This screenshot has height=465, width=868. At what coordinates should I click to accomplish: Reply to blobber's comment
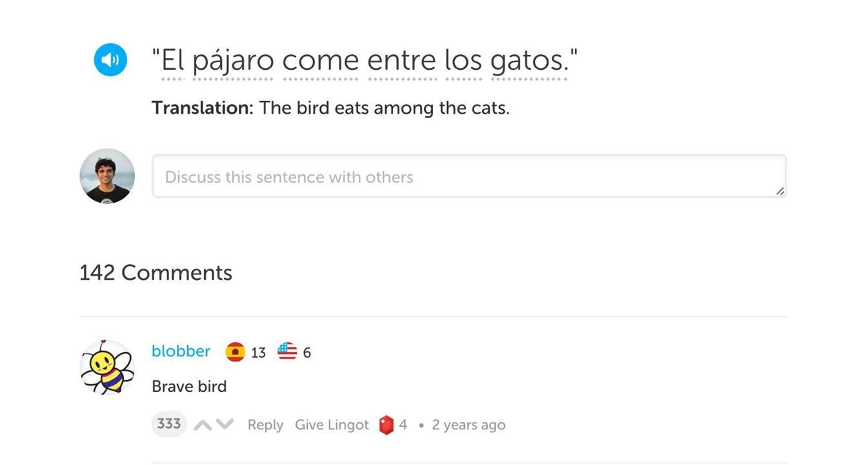(265, 425)
